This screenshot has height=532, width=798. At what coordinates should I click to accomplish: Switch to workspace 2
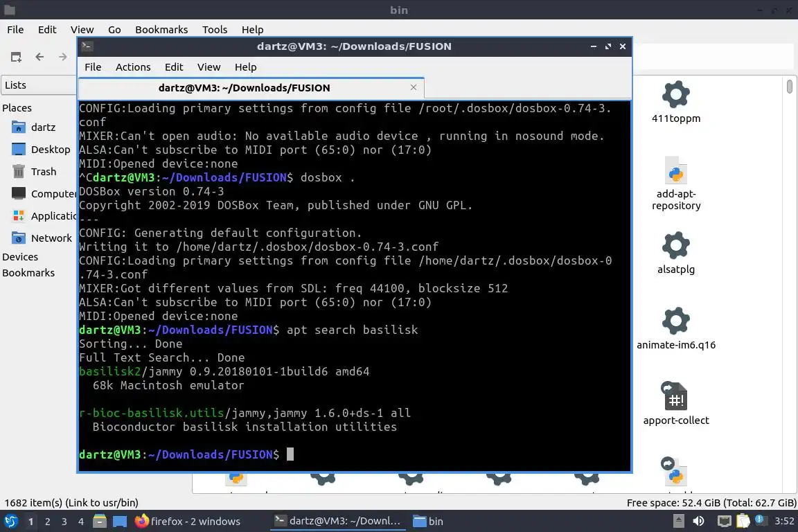(47, 522)
